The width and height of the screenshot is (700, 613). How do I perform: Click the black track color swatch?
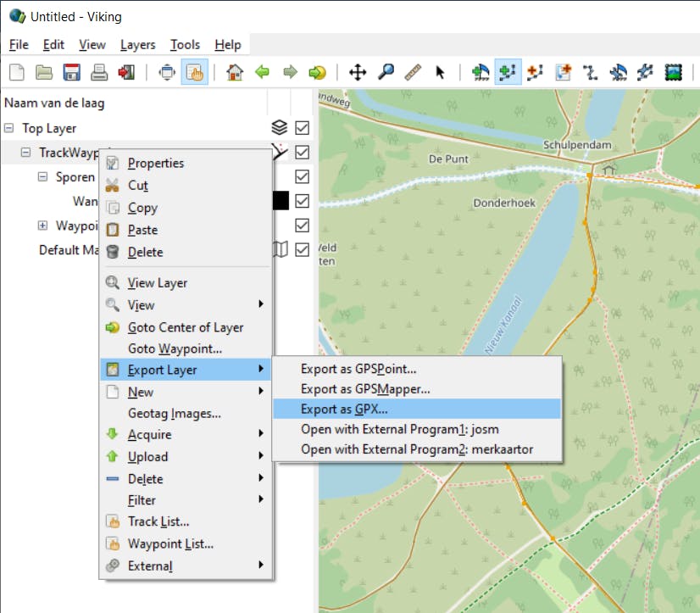[280, 201]
